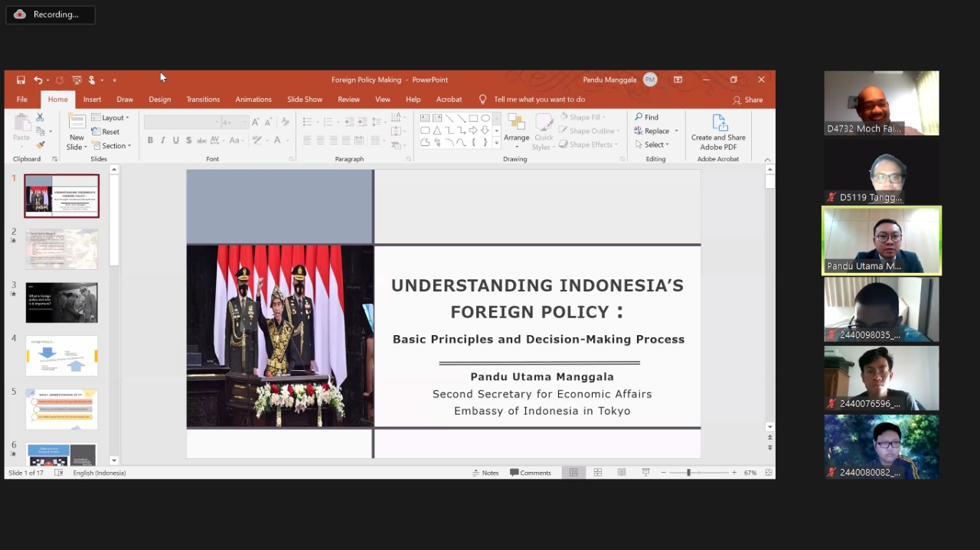Toggle Normal view button in status bar
The width and height of the screenshot is (980, 550).
[573, 473]
